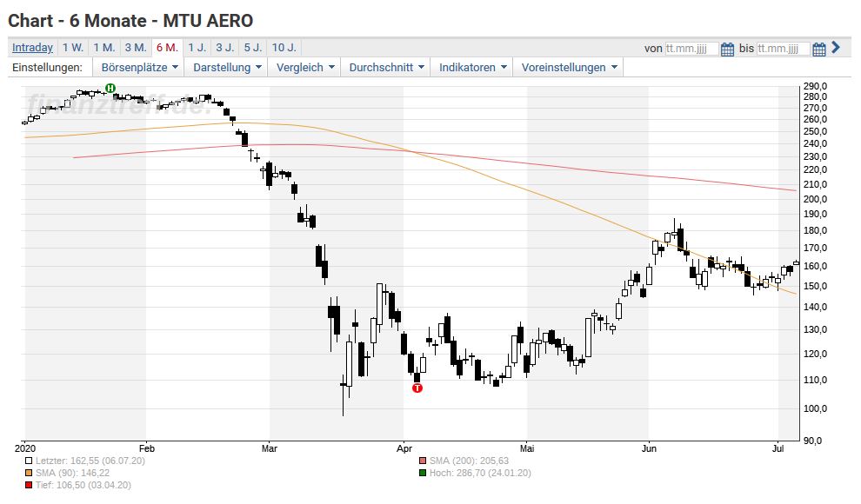Click the '2020' x-axis year label

[x=24, y=448]
